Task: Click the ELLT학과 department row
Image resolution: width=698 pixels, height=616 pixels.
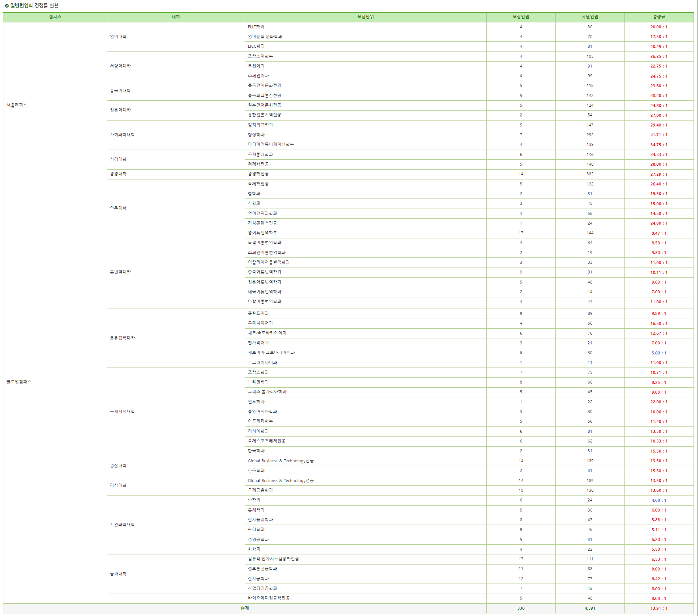Action: (x=365, y=27)
